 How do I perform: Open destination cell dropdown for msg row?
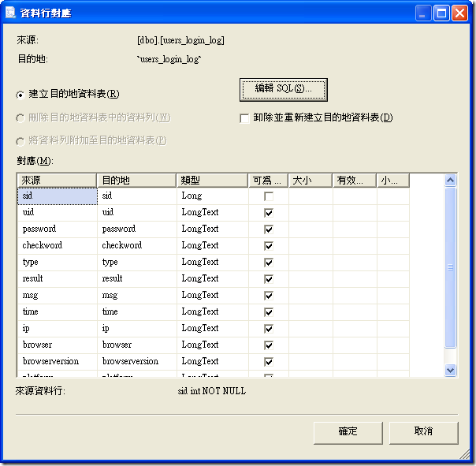pyautogui.click(x=137, y=295)
